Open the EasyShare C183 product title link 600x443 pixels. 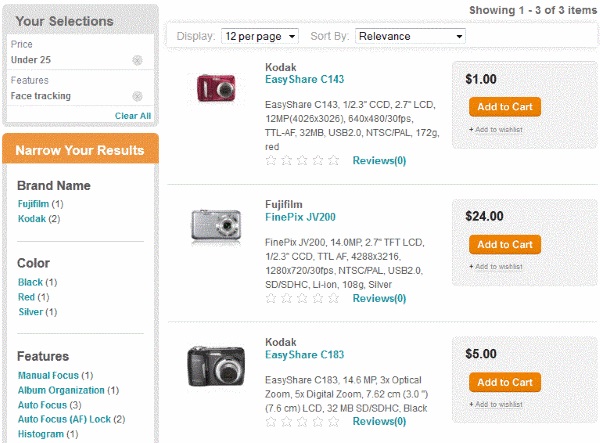(x=305, y=355)
